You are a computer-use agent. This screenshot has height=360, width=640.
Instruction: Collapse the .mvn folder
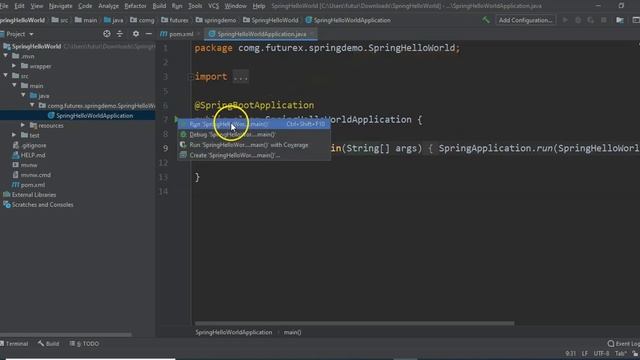pos(6,56)
